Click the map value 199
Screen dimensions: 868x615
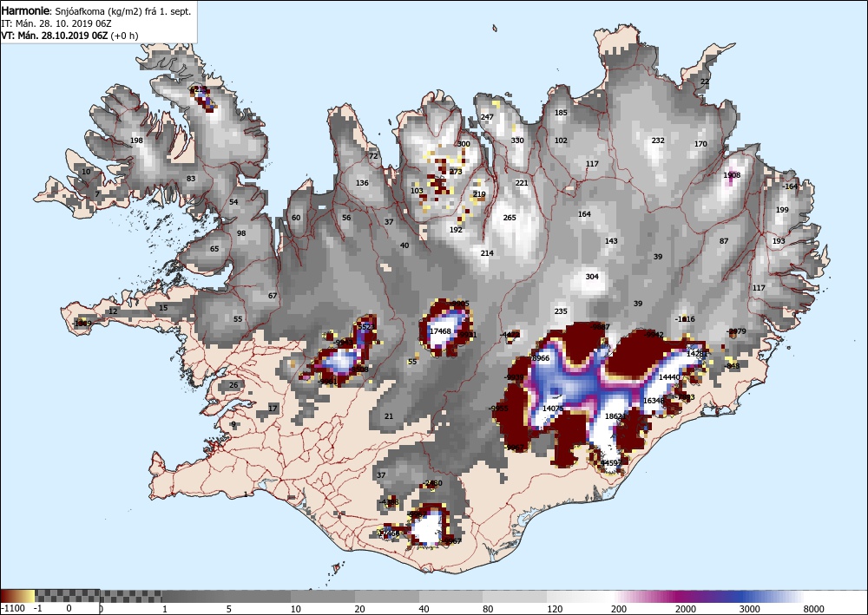click(x=782, y=210)
